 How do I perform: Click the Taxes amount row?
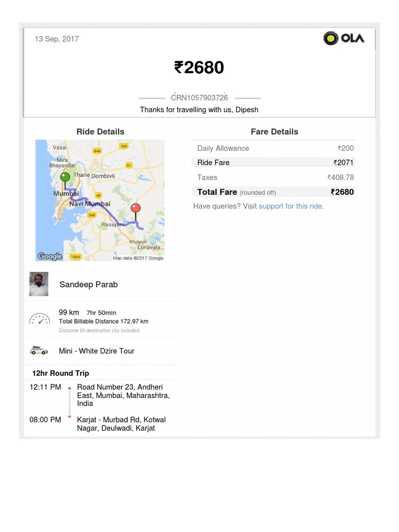(273, 177)
